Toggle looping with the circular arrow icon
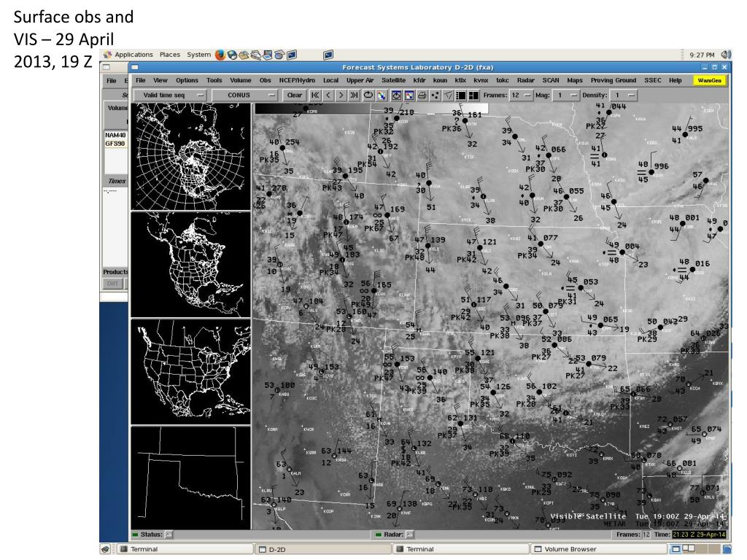This screenshot has width=747, height=560. (x=368, y=96)
